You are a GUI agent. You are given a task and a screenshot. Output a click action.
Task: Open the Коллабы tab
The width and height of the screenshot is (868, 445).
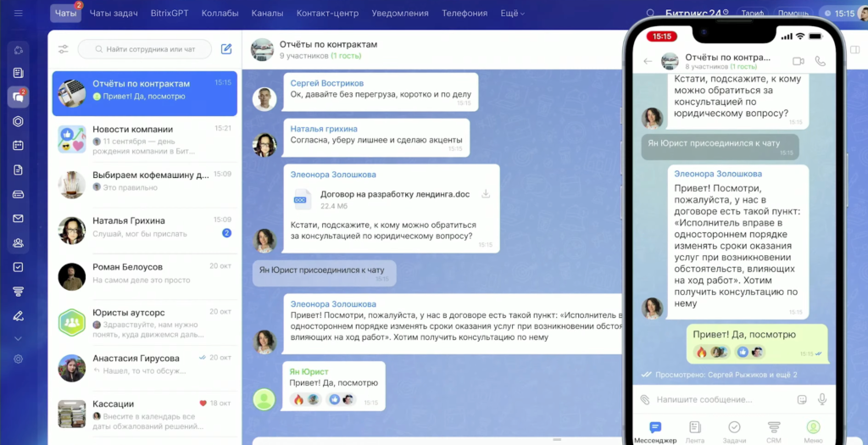click(220, 14)
